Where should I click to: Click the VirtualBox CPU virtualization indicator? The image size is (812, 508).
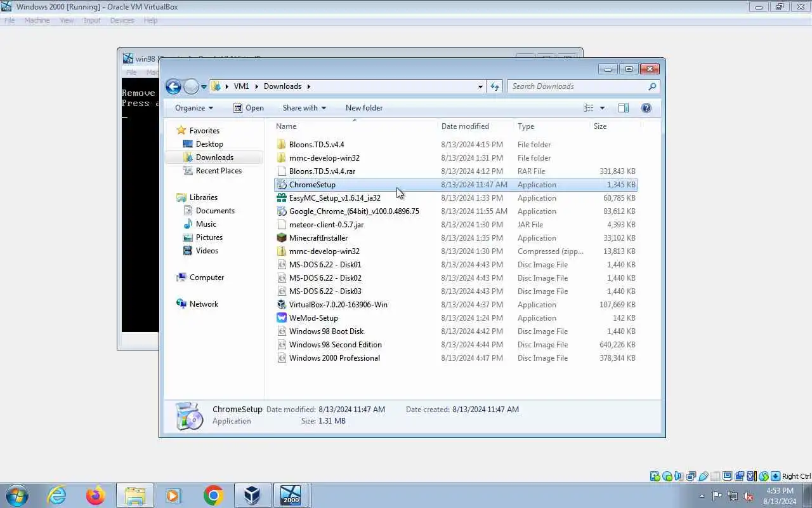coord(752,476)
